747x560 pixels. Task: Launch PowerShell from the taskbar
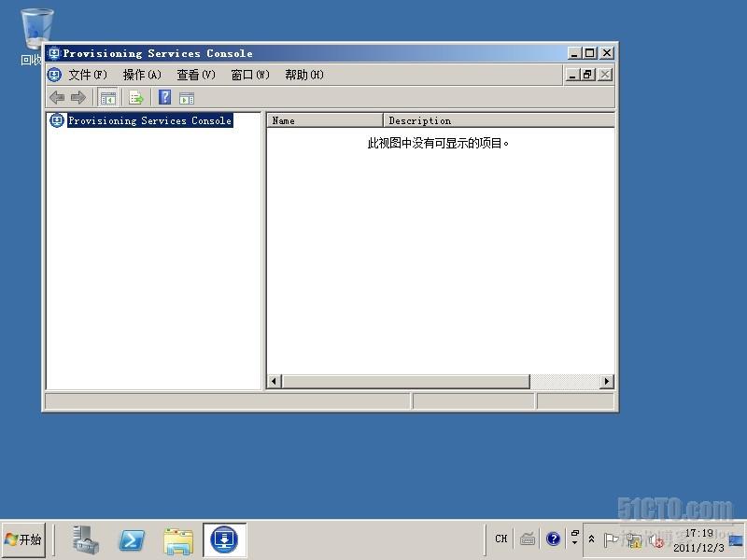[132, 540]
